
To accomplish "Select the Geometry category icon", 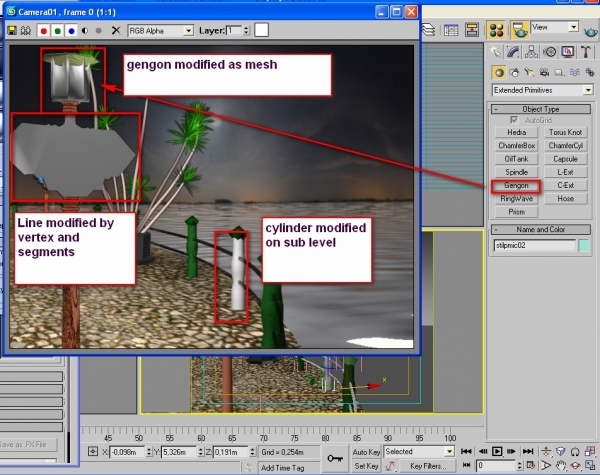I will point(499,72).
